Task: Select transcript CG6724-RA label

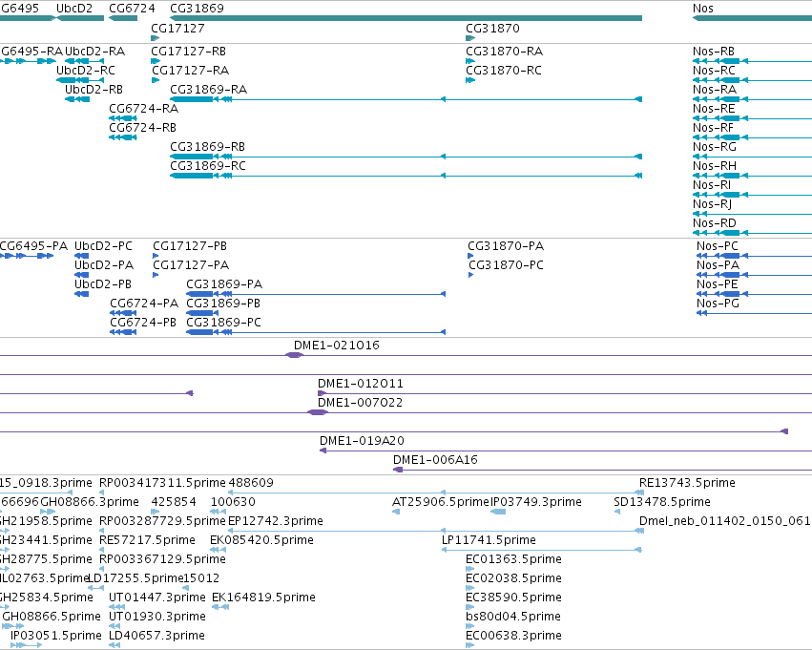Action: click(143, 109)
